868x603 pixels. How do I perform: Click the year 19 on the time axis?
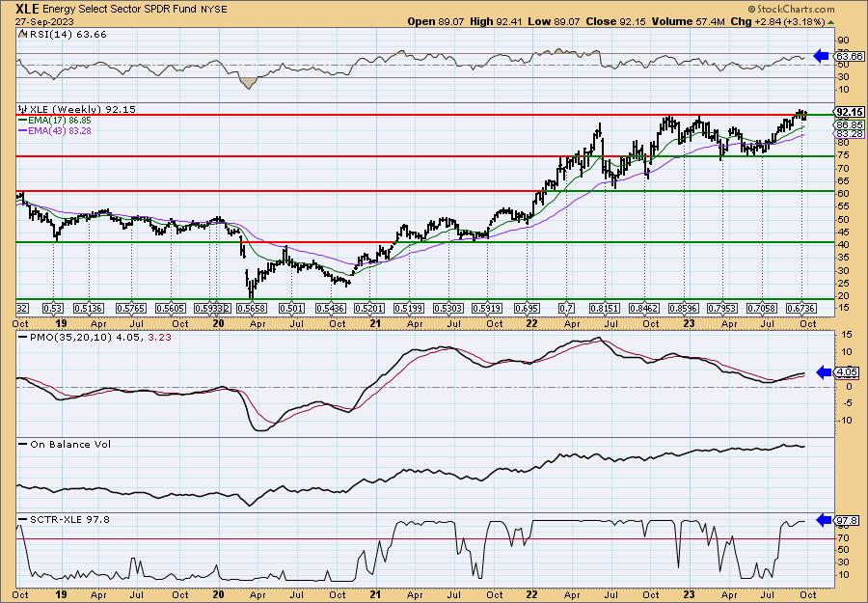point(61,323)
